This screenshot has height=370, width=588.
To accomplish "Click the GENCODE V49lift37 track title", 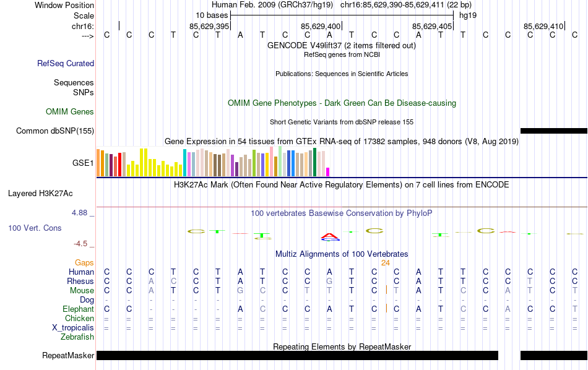I will tap(342, 45).
